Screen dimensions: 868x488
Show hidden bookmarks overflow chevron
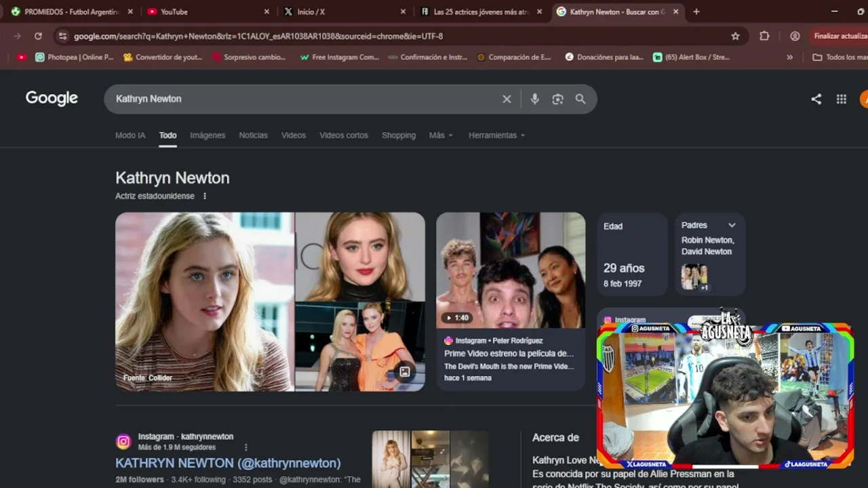[789, 58]
